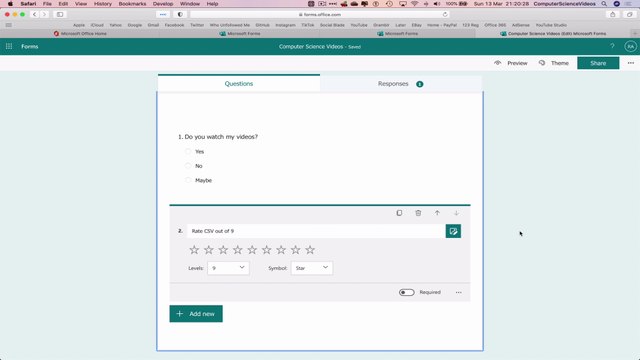Open the Symbol dropdown showing Star
The image size is (640, 360).
[312, 268]
